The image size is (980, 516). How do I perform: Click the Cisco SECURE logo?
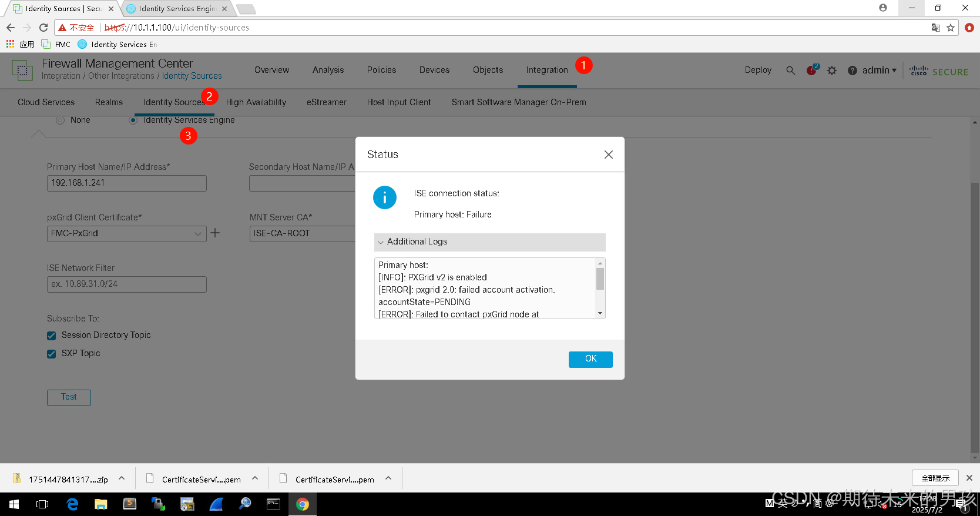point(939,71)
